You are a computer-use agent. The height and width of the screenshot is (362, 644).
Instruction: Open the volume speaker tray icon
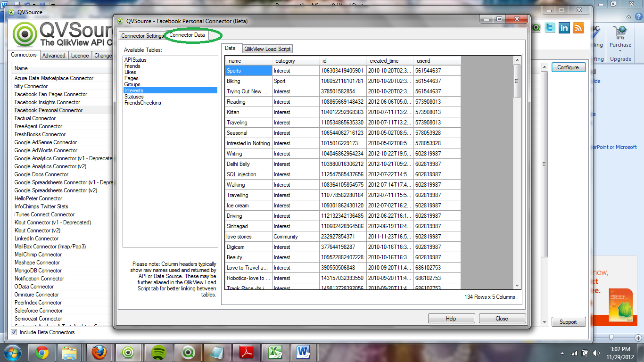coord(595,353)
